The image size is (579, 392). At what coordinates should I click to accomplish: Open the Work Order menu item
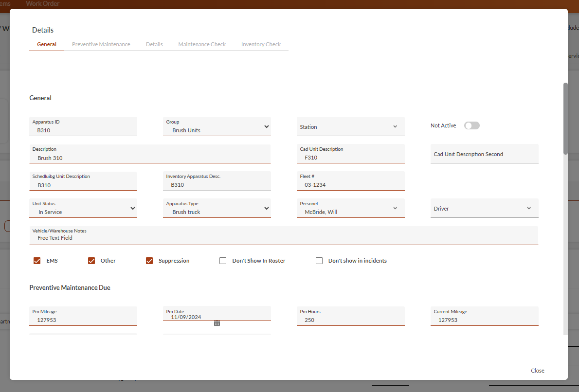click(43, 4)
